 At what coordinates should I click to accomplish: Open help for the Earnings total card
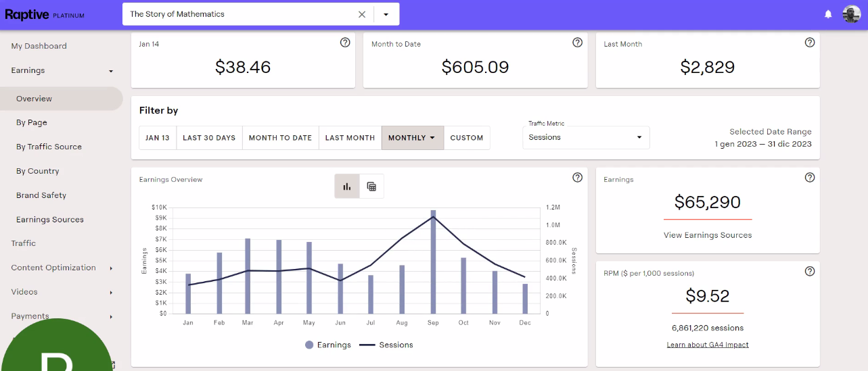810,178
